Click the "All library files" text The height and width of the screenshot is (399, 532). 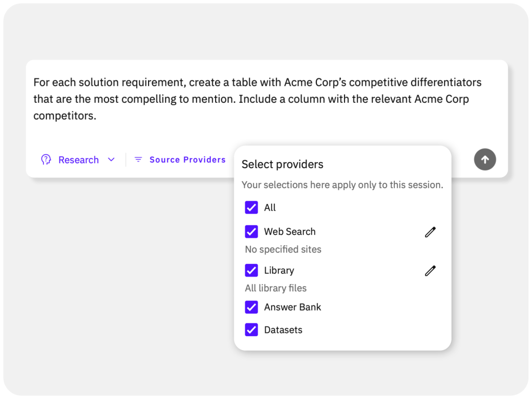click(276, 288)
